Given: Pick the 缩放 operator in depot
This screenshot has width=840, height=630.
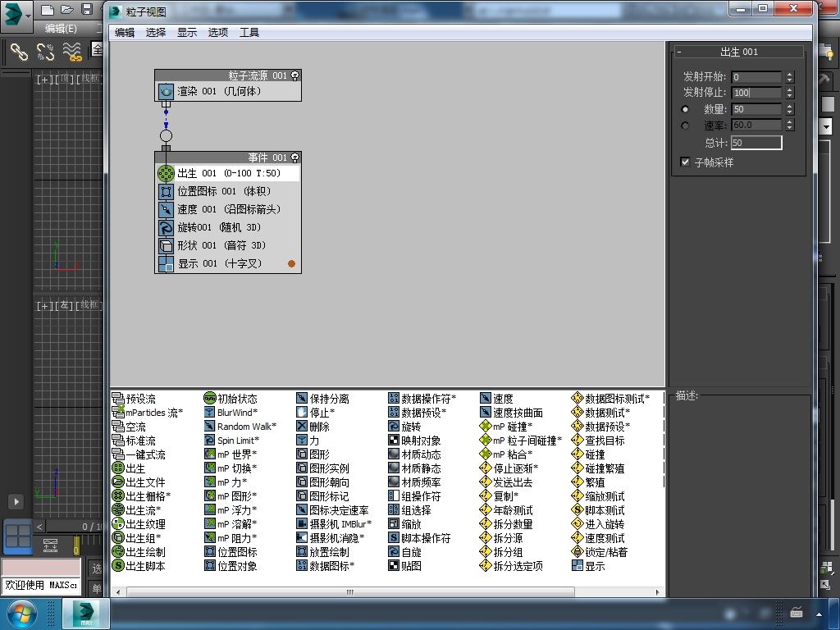Looking at the screenshot, I should pos(405,524).
